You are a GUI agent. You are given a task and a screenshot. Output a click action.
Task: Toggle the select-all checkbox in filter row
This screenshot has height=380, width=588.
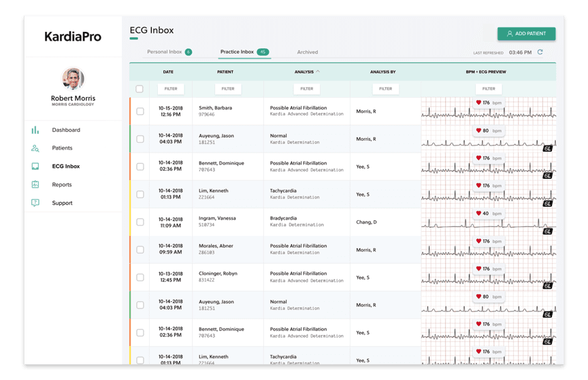pos(140,89)
